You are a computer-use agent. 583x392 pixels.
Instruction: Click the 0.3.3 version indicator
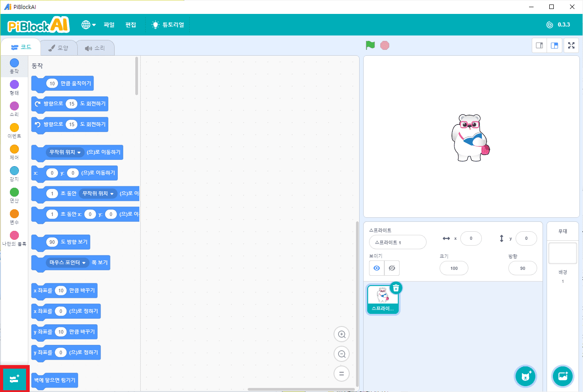[x=558, y=25]
